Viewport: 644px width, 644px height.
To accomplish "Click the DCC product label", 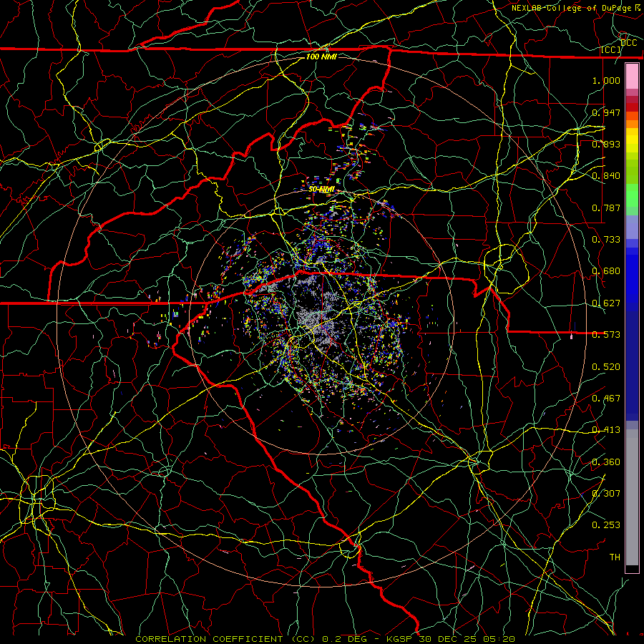I will point(628,43).
